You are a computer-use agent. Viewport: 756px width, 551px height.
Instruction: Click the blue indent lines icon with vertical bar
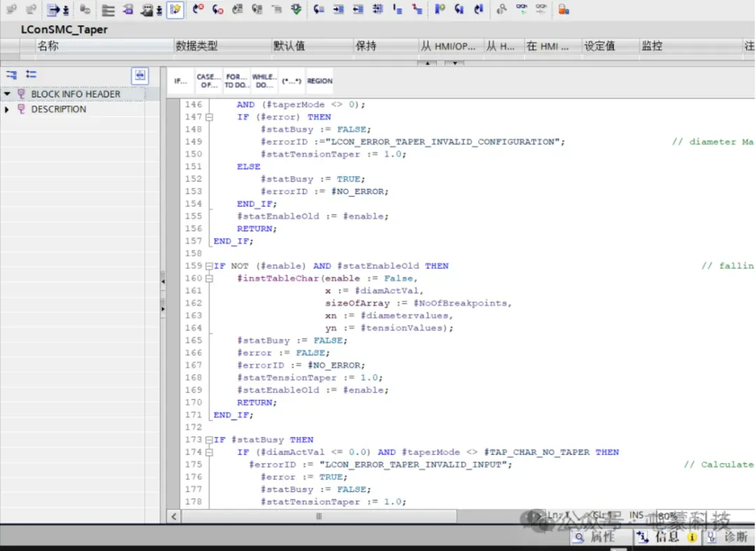coord(398,9)
